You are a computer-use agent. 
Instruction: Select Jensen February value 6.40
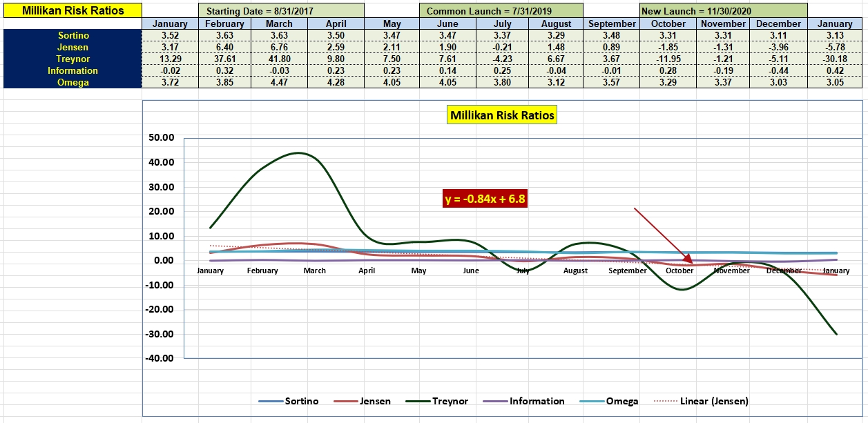pos(225,47)
